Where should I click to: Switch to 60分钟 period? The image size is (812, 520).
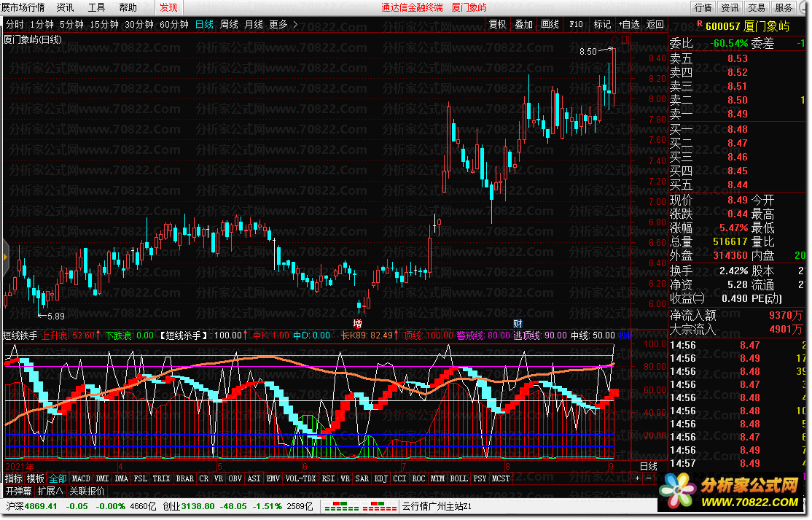click(x=174, y=24)
